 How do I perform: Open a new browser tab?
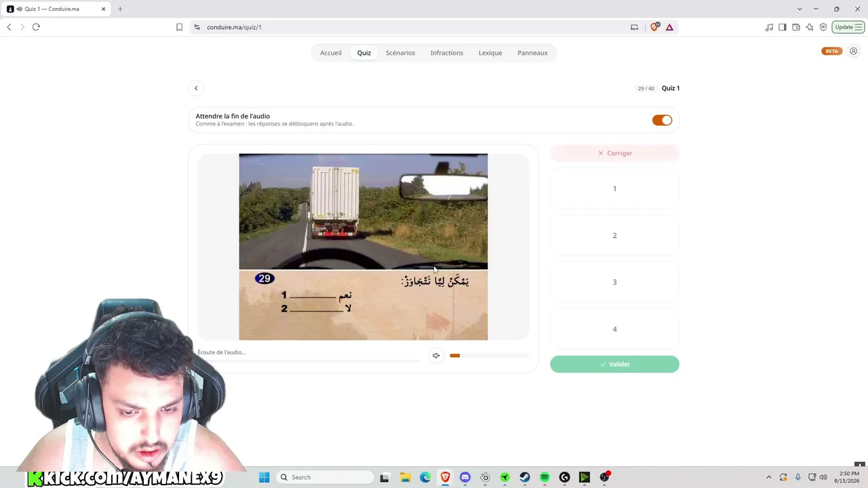(x=120, y=9)
